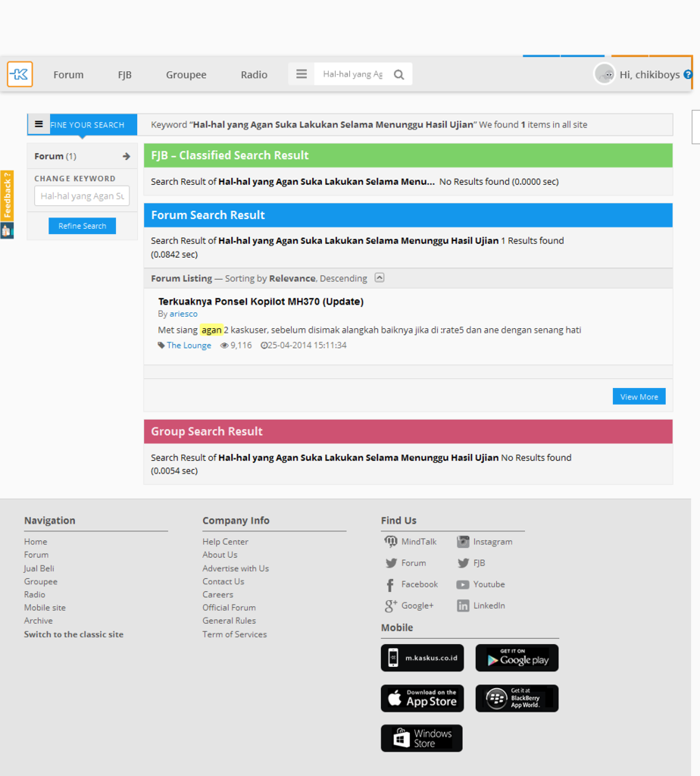Expand the Forum (1) filter arrow
Viewport: 700px width, 776px height.
coord(127,156)
